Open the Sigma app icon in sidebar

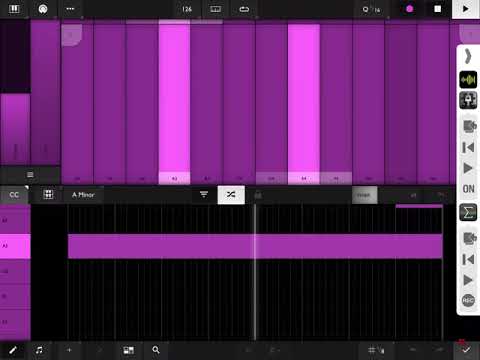(468, 212)
